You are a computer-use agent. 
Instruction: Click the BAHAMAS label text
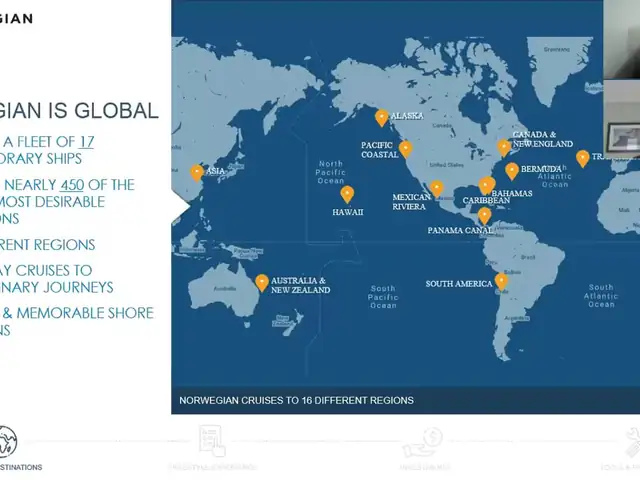tap(512, 193)
